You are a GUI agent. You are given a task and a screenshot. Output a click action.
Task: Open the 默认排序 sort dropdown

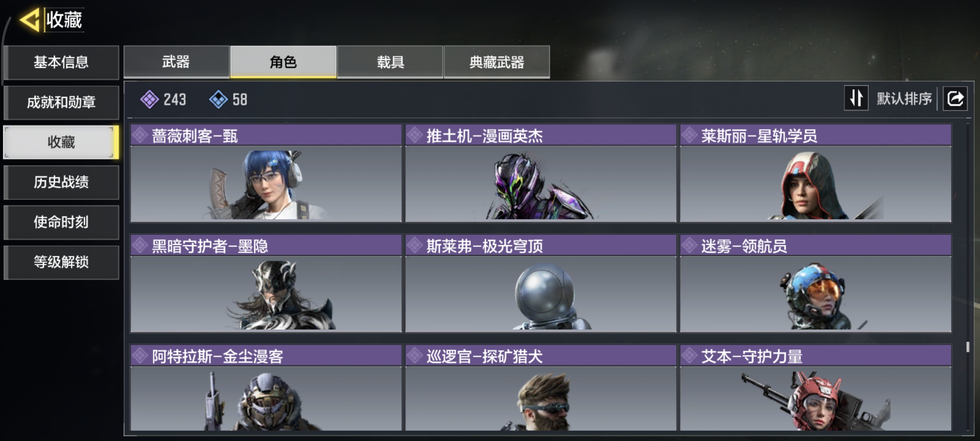(904, 99)
